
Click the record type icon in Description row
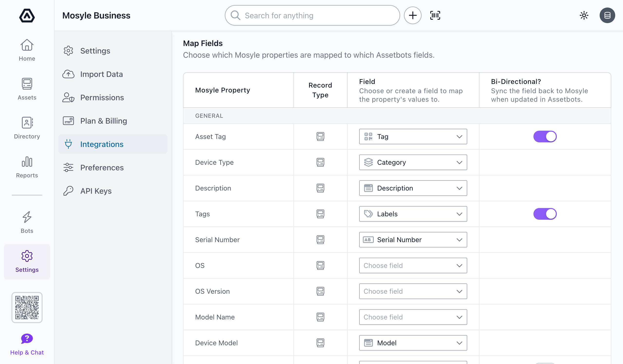[321, 188]
